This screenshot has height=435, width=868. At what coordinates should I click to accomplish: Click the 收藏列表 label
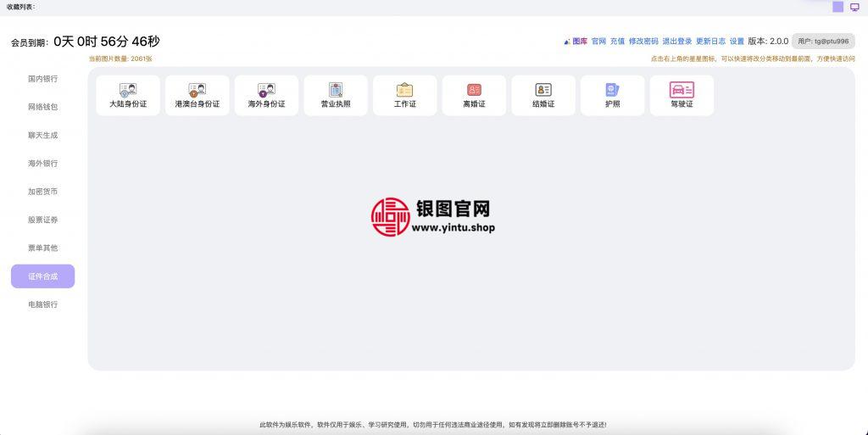pos(21,7)
